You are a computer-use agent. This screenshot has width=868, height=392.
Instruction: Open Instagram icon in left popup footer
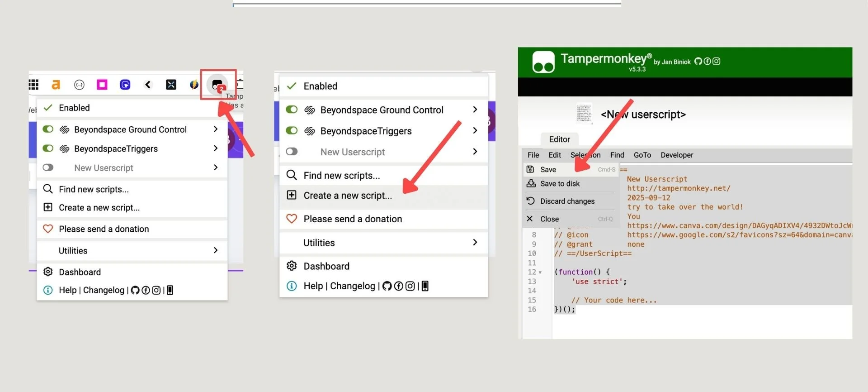(156, 290)
